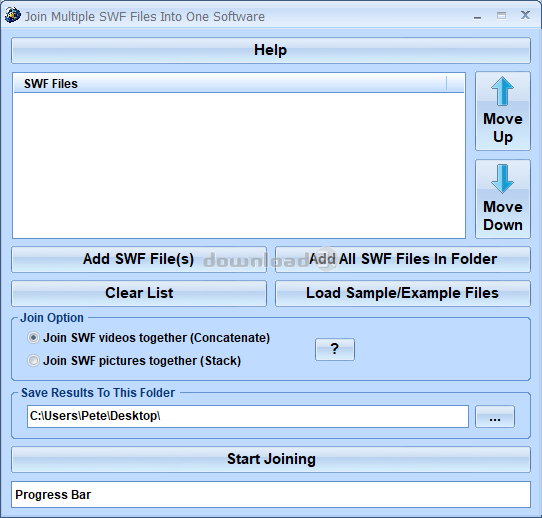Click the Move Down arrow button

pos(503,199)
